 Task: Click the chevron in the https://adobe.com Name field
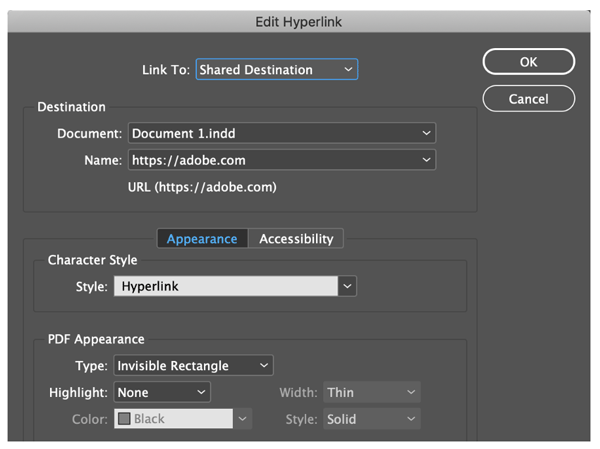(x=427, y=160)
